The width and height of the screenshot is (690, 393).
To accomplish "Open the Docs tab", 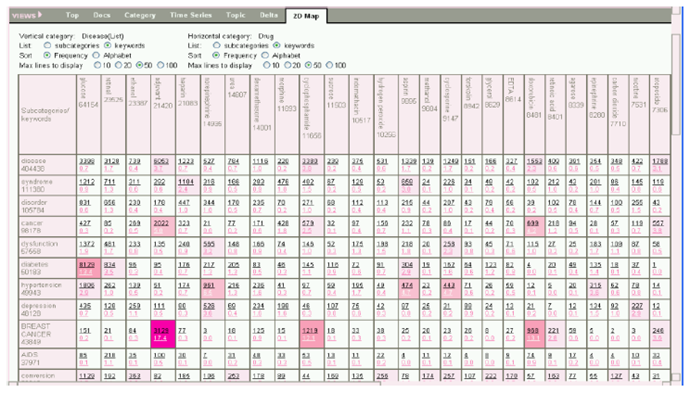I will 102,15.
